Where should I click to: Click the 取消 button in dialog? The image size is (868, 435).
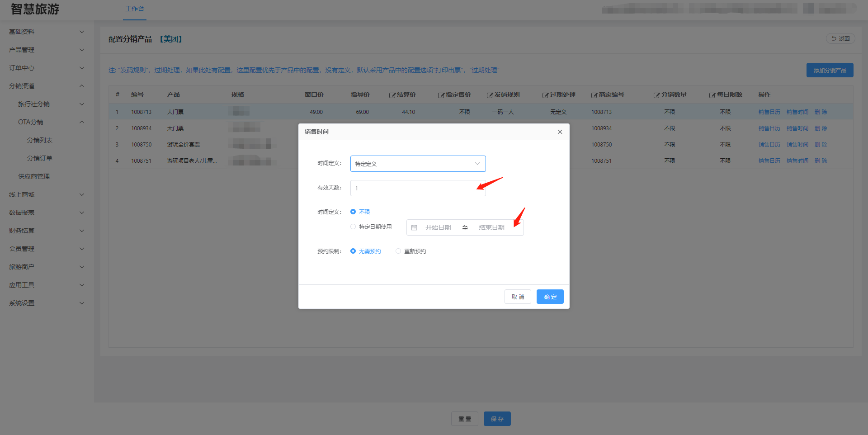518,297
